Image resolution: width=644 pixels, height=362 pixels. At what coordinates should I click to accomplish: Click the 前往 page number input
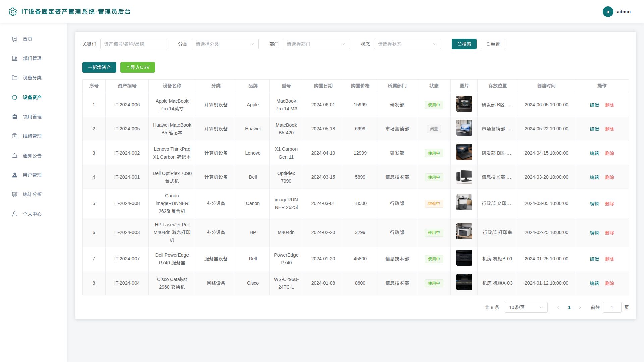coord(612,307)
